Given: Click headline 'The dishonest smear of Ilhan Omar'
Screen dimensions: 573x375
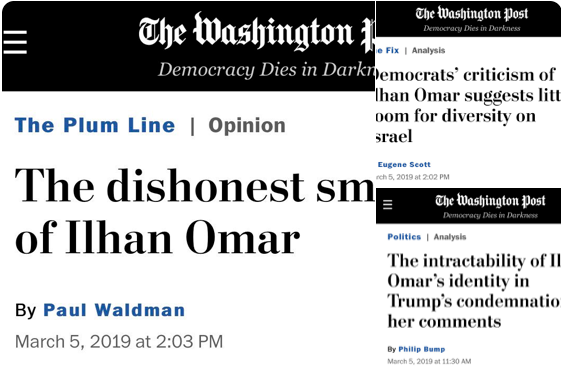Looking at the screenshot, I should click(x=195, y=211).
